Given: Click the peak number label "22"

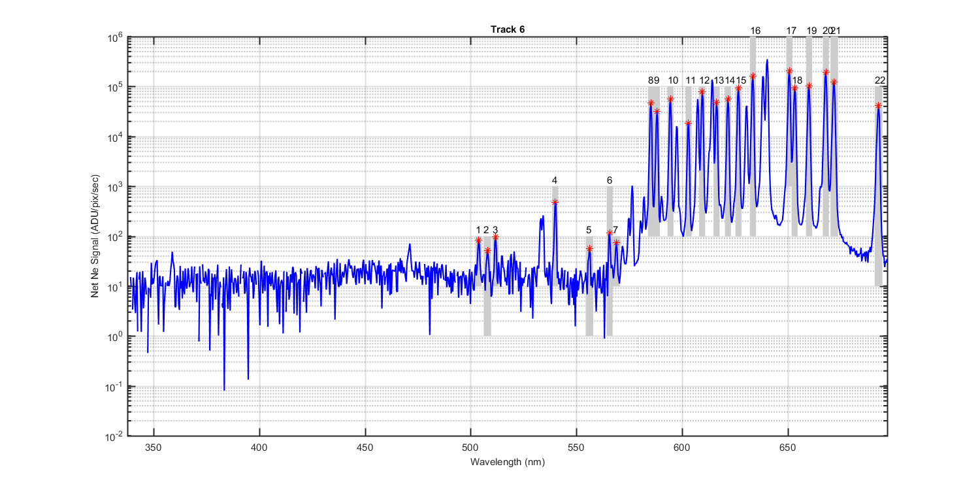Looking at the screenshot, I should pyautogui.click(x=880, y=80).
